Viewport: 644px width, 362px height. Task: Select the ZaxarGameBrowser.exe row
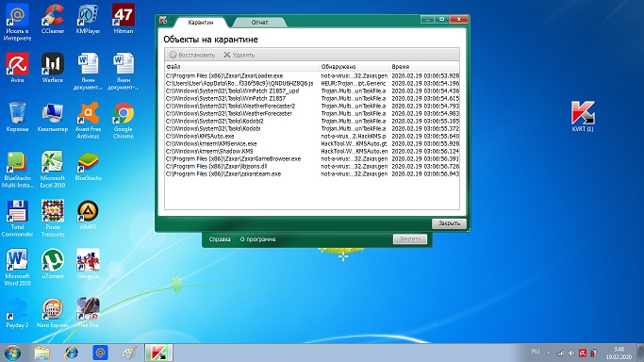312,158
